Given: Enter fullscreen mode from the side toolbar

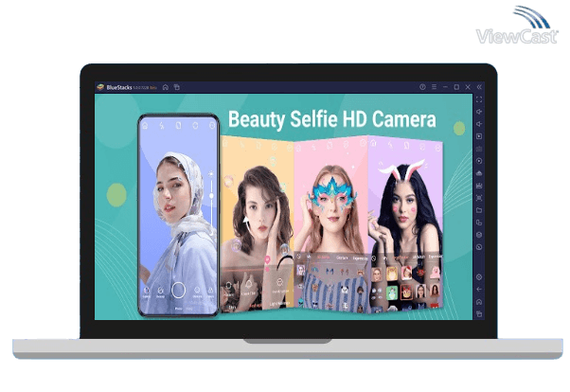Looking at the screenshot, I should coord(479,99).
